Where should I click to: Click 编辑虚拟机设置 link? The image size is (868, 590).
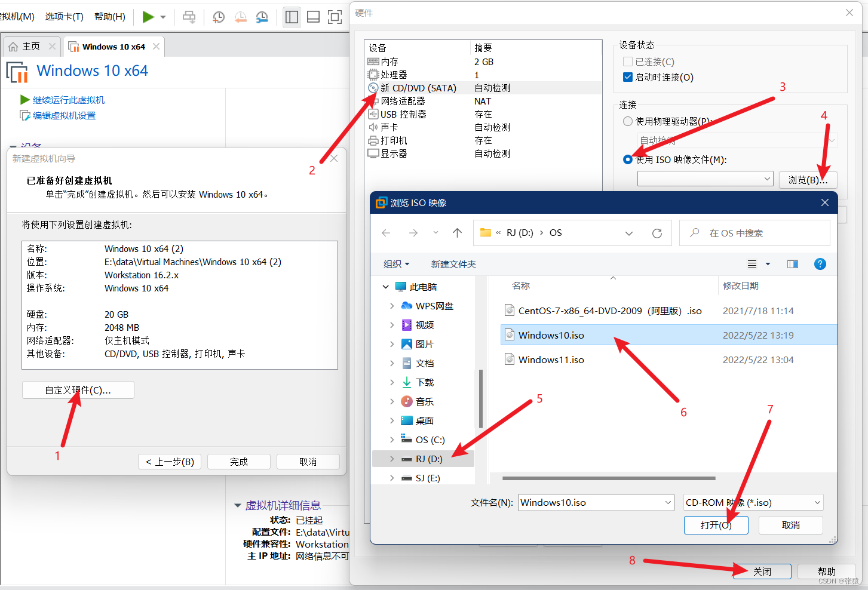click(64, 115)
